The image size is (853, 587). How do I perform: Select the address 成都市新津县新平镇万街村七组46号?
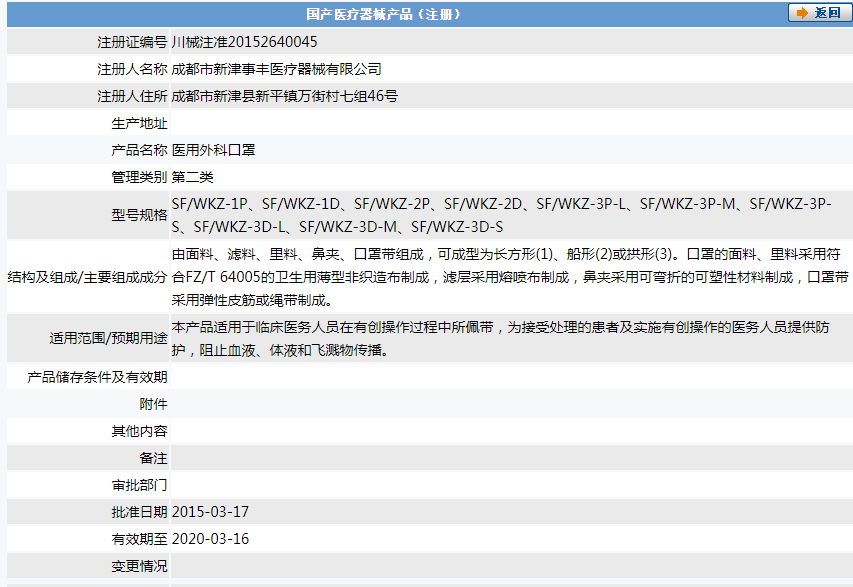pos(285,96)
